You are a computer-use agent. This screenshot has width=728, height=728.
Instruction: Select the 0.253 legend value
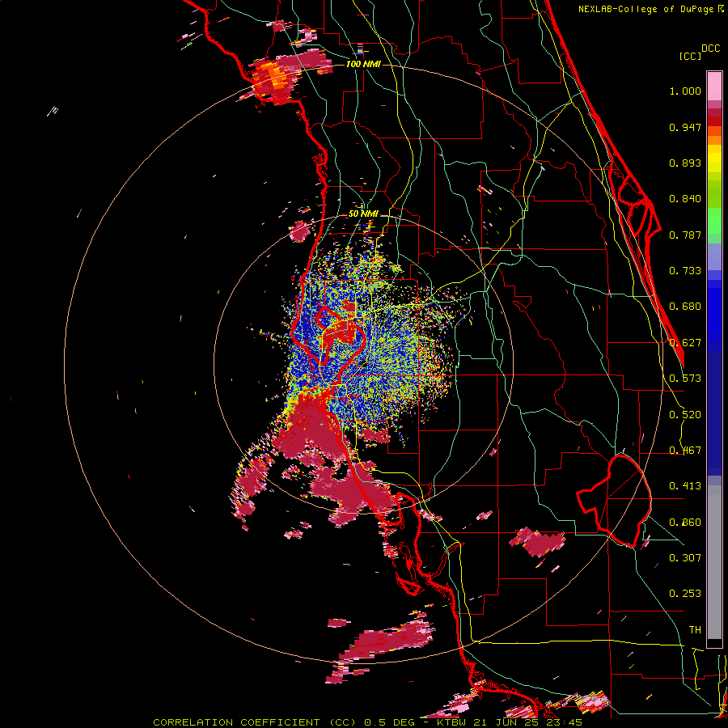(x=685, y=594)
